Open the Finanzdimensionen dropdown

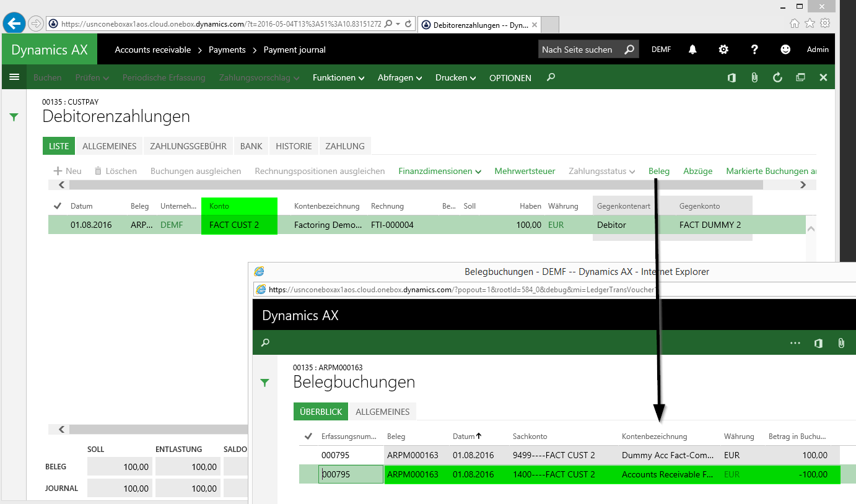point(440,171)
